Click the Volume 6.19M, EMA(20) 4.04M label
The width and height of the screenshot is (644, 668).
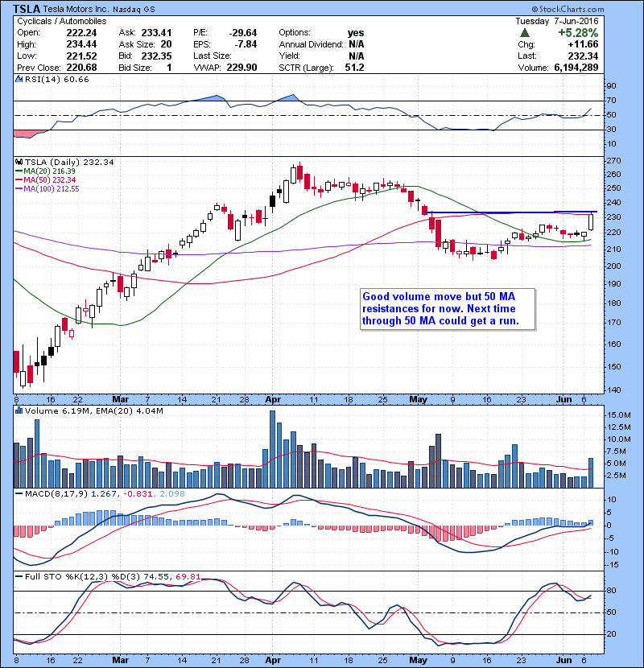pos(93,410)
